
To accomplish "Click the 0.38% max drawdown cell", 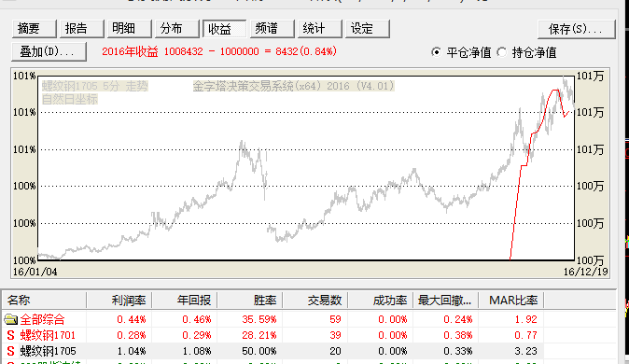I will point(458,335).
